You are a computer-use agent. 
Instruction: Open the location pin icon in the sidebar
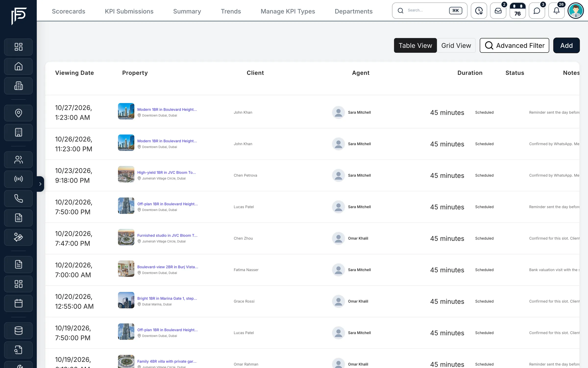18,113
